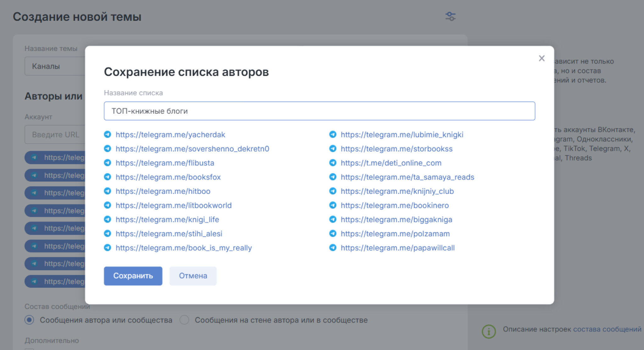Image resolution: width=644 pixels, height=350 pixels.
Task: Open the bookinero Telegram link
Action: tap(395, 206)
